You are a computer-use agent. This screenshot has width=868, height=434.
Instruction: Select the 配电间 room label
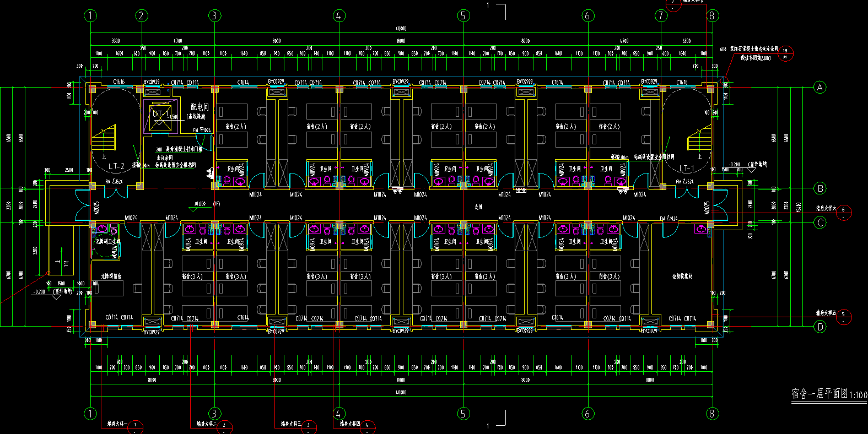click(200, 107)
